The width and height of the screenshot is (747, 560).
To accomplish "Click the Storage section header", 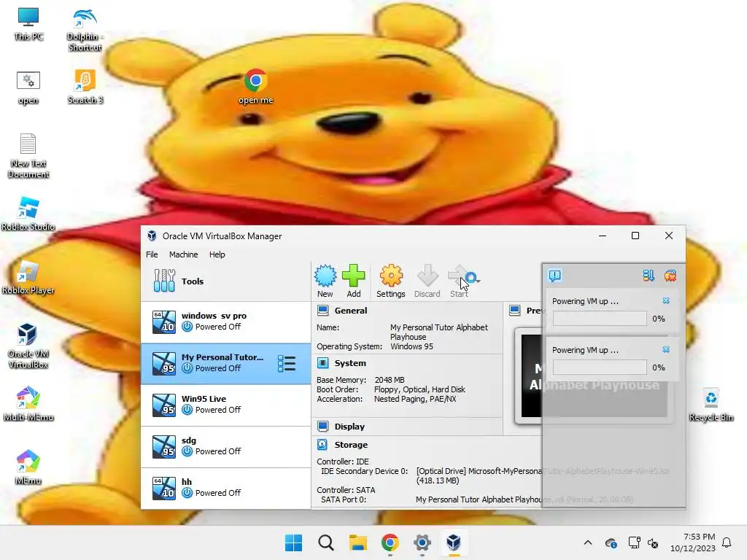I will (351, 445).
